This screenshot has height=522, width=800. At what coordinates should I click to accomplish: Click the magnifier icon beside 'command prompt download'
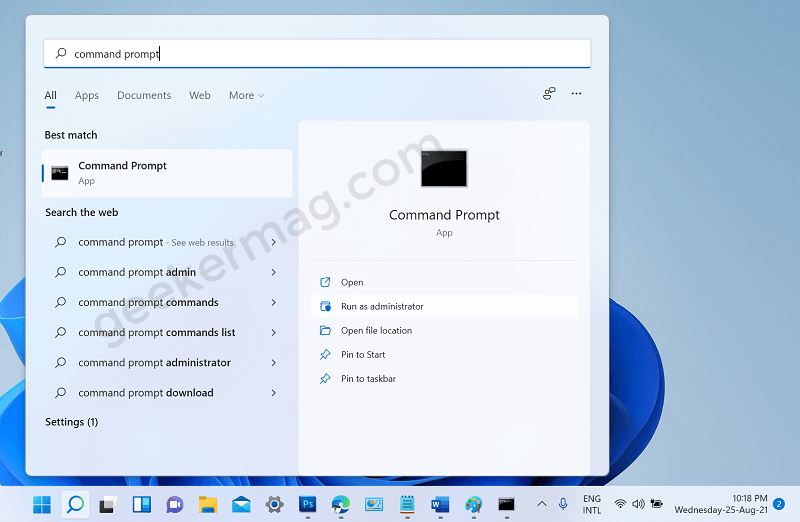pos(60,392)
